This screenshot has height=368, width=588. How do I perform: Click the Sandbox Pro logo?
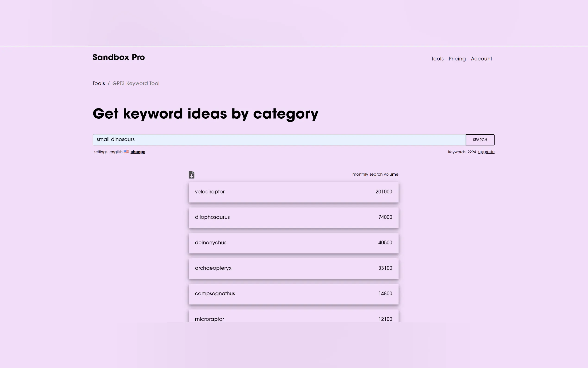point(119,57)
